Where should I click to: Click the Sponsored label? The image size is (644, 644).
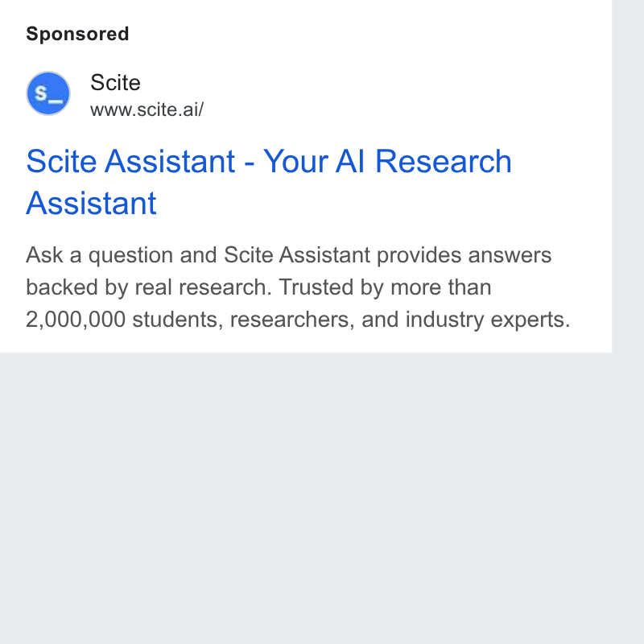tap(77, 34)
